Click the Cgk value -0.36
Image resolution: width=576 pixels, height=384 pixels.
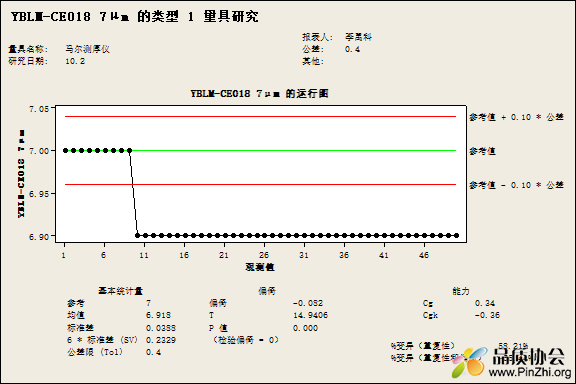pyautogui.click(x=487, y=315)
